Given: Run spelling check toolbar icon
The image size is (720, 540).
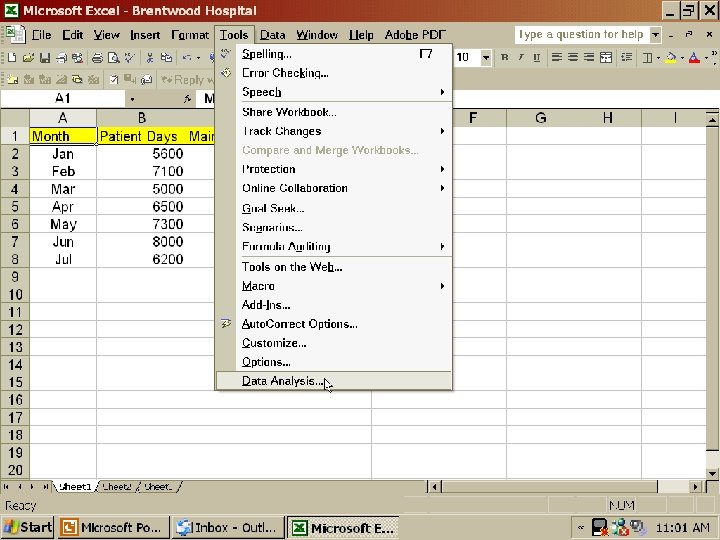Looking at the screenshot, I should (x=130, y=57).
